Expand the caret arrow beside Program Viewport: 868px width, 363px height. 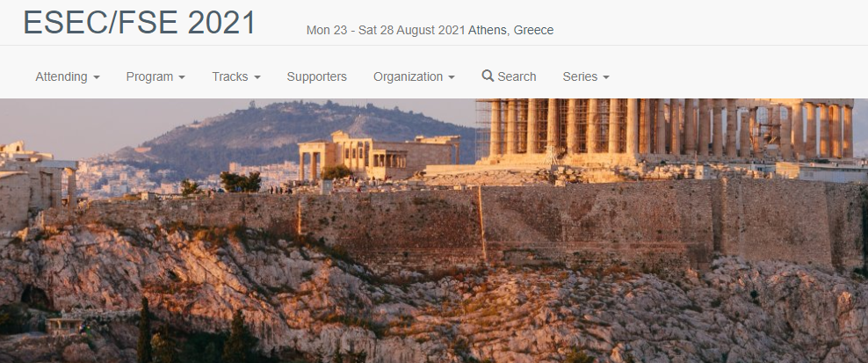click(x=182, y=77)
